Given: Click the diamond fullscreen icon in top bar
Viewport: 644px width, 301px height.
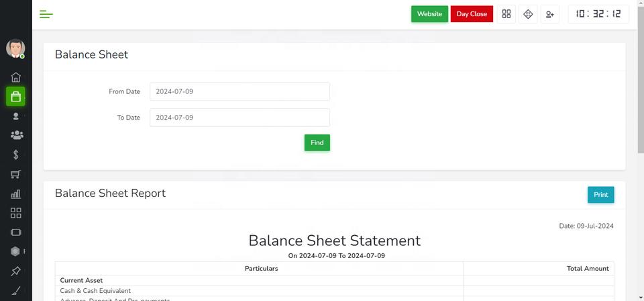Looking at the screenshot, I should tap(528, 14).
